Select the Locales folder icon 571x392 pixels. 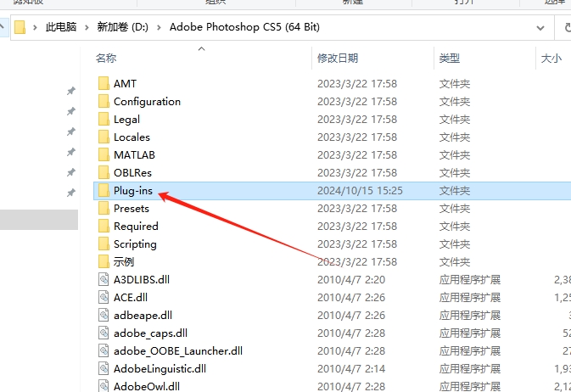[104, 137]
